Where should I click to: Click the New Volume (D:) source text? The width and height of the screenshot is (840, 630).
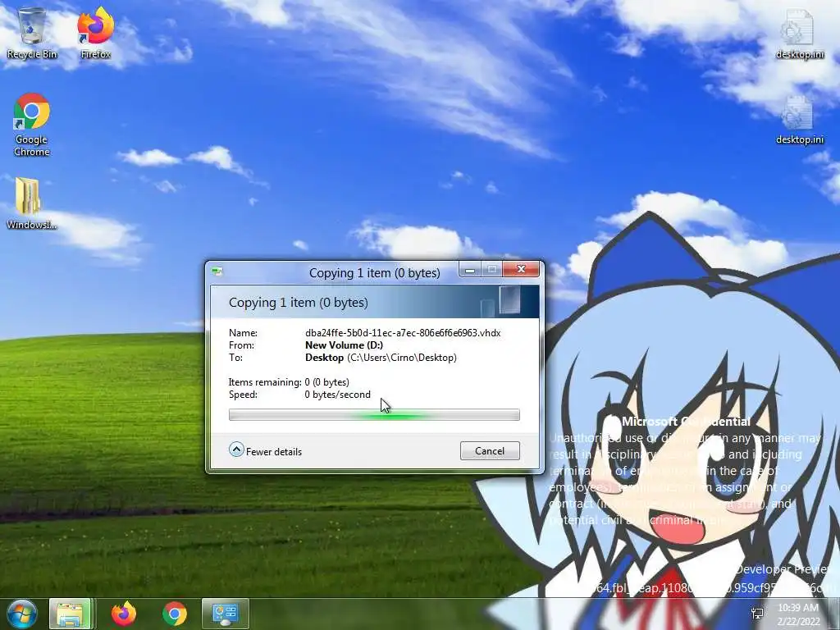(x=344, y=345)
